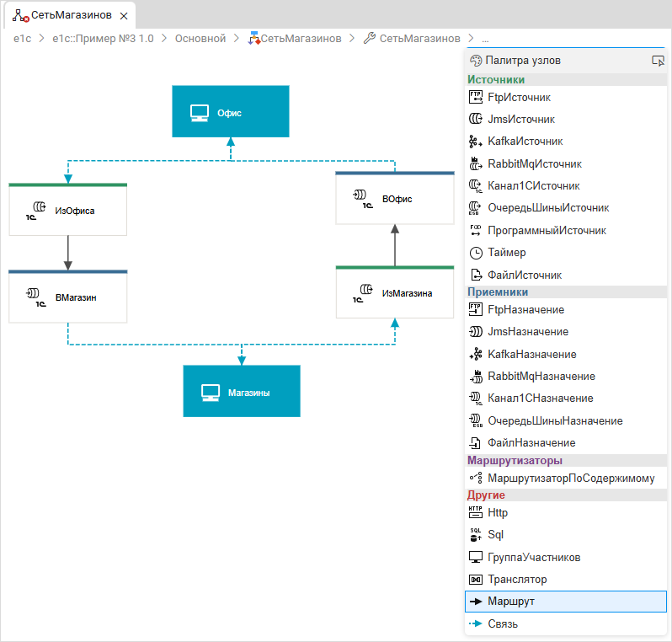Pick the Http node icon

[475, 512]
